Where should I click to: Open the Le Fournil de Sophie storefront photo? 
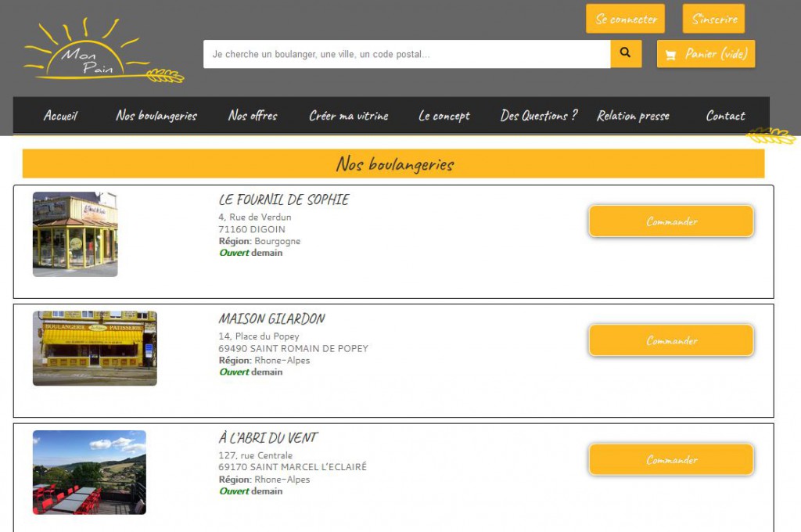coord(75,234)
